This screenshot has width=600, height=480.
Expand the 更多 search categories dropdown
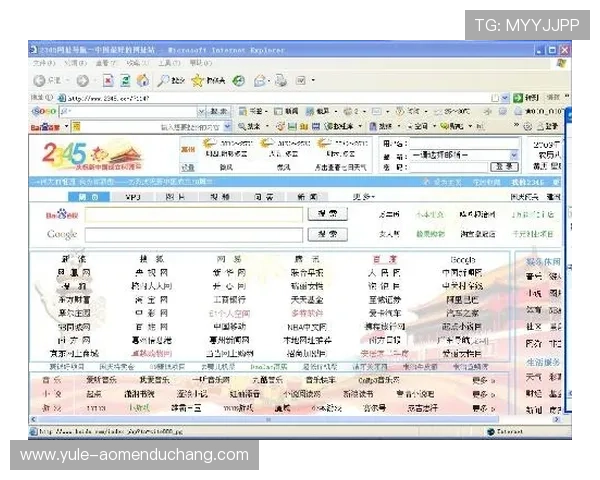click(364, 197)
